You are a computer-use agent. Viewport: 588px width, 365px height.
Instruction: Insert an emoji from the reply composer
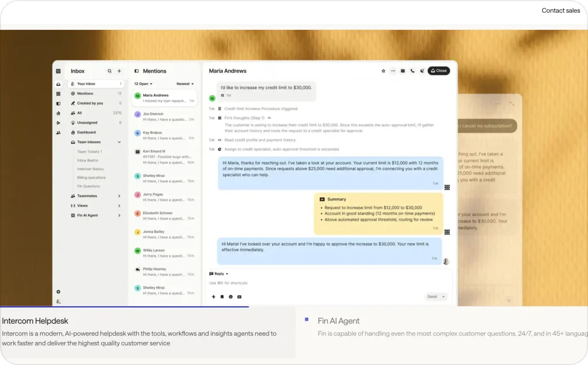[231, 297]
